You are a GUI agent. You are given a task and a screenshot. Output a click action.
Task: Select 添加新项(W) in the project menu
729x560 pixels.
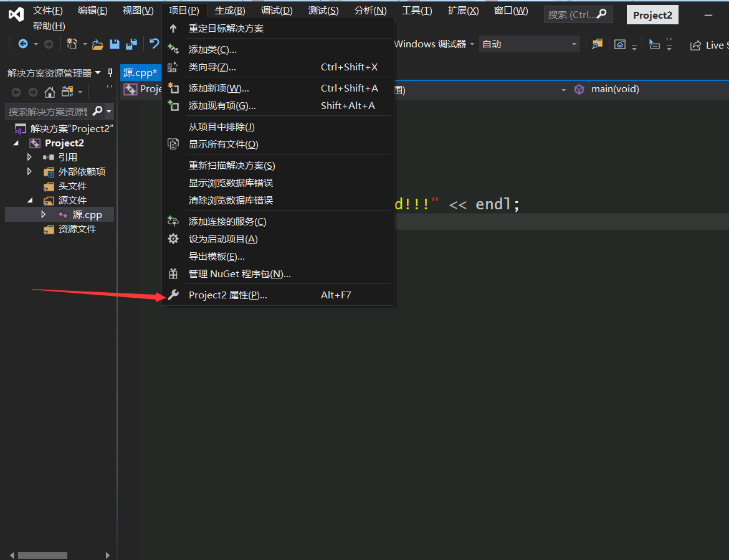point(219,88)
